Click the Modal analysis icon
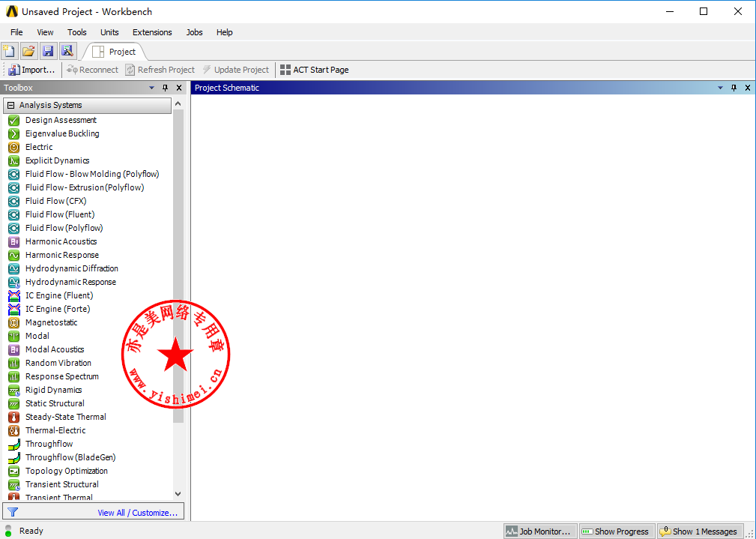The width and height of the screenshot is (756, 539). tap(14, 337)
